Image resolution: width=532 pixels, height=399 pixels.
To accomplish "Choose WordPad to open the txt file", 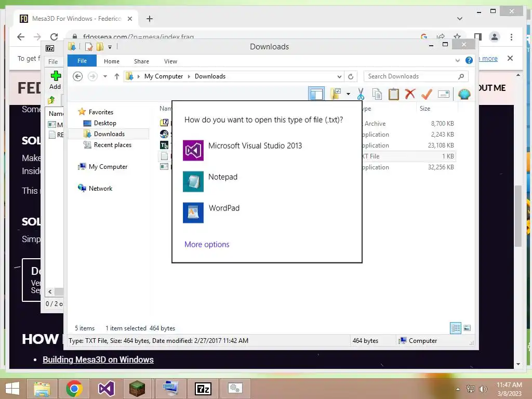I will coord(267,212).
